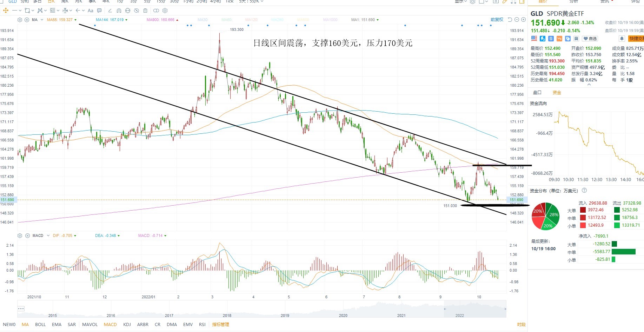Click the US flag market icon
This screenshot has height=332, width=644.
534,39
